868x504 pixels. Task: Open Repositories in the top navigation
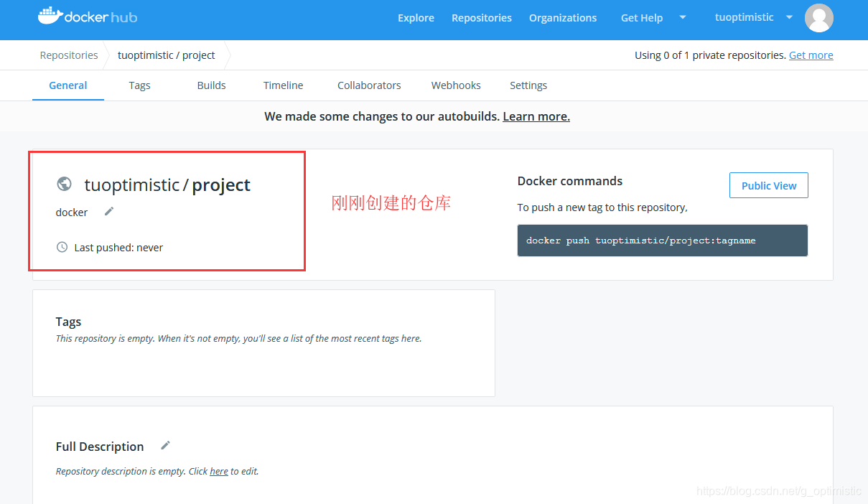pos(482,18)
